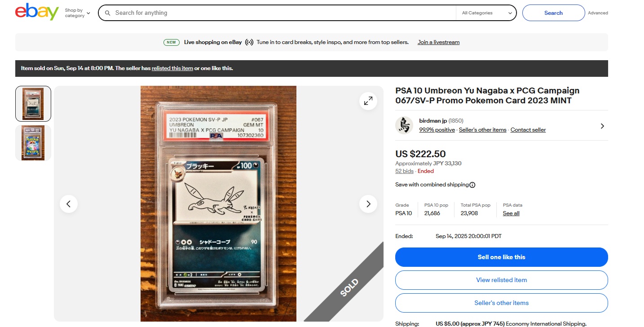644x327 pixels.
Task: Click the combined shipping info icon
Action: click(x=472, y=185)
